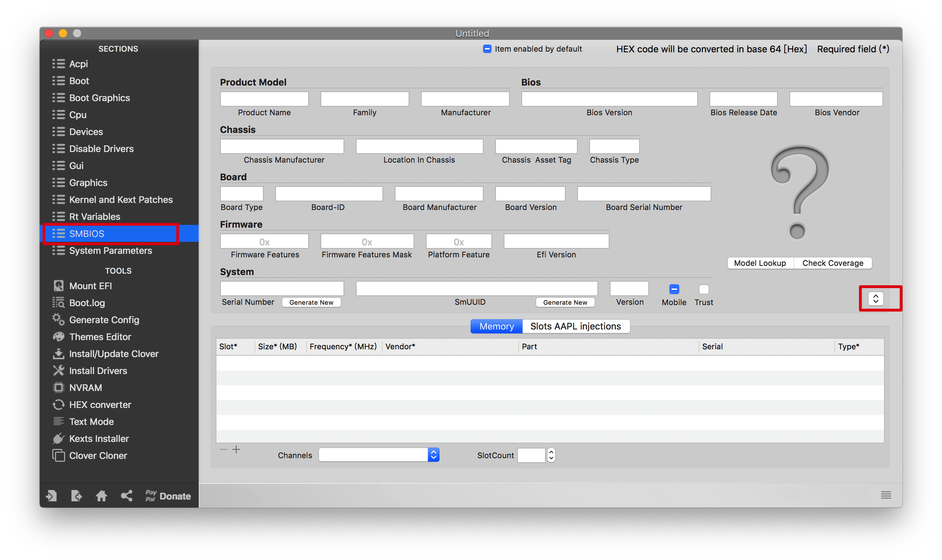Click the Check Coverage button
This screenshot has height=560, width=942.
coord(833,263)
